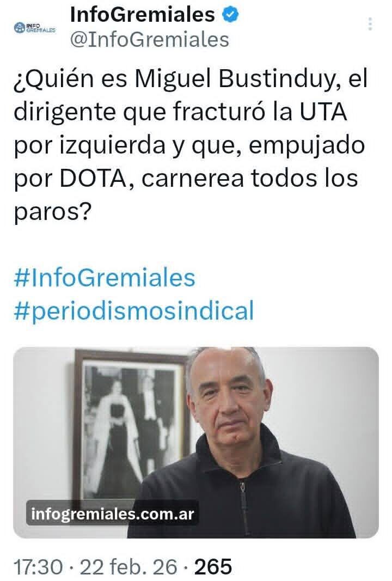Open the @InfoGremiales handle
The height and width of the screenshot is (581, 392).
(150, 40)
